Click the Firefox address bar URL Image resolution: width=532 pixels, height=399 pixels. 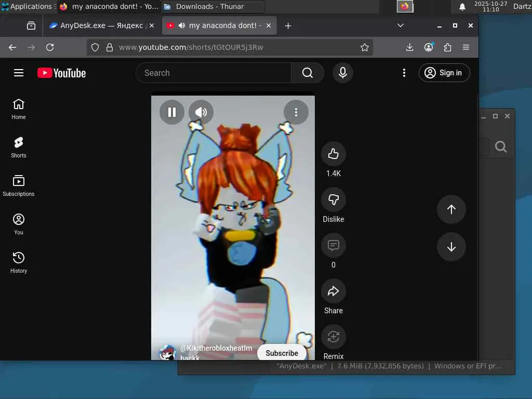pyautogui.click(x=191, y=47)
